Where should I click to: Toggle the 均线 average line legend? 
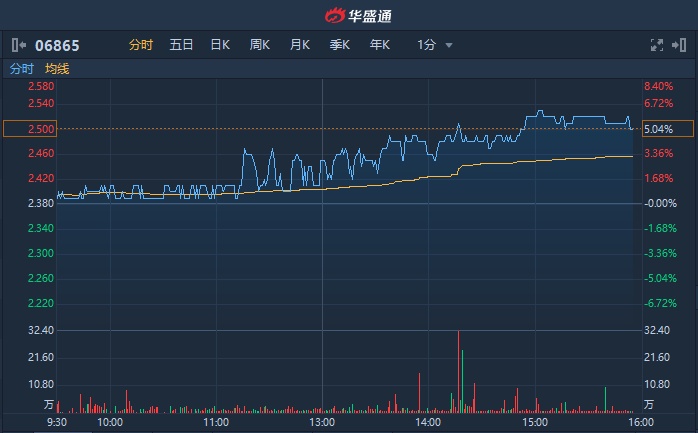pos(58,68)
